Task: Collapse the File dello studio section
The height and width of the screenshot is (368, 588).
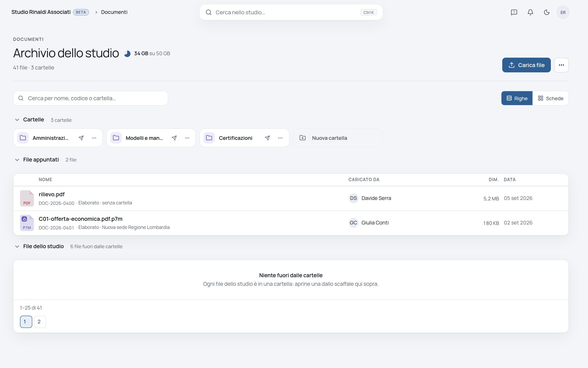Action: [x=17, y=247]
